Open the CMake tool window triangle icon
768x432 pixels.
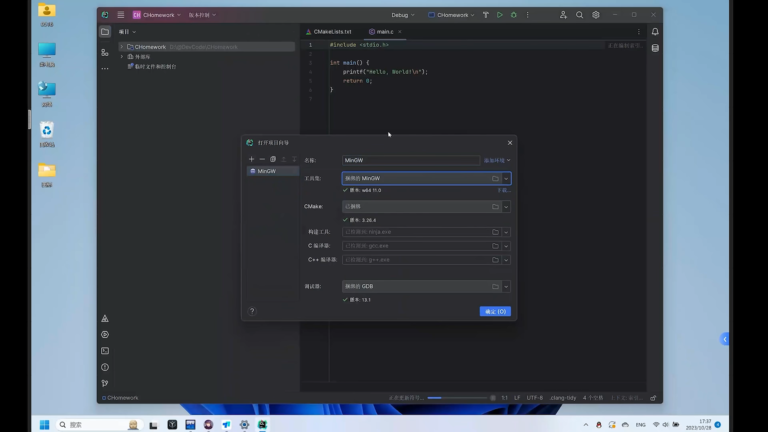(x=105, y=318)
